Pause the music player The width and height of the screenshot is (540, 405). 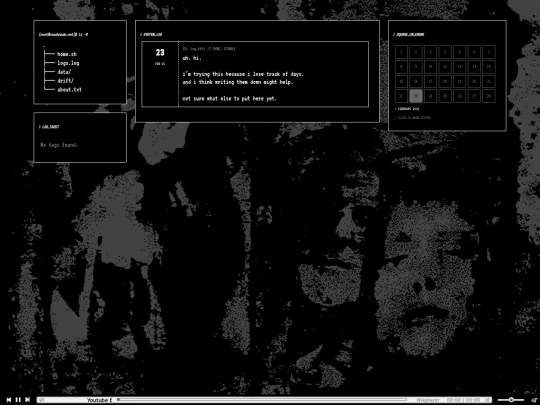coord(18,399)
